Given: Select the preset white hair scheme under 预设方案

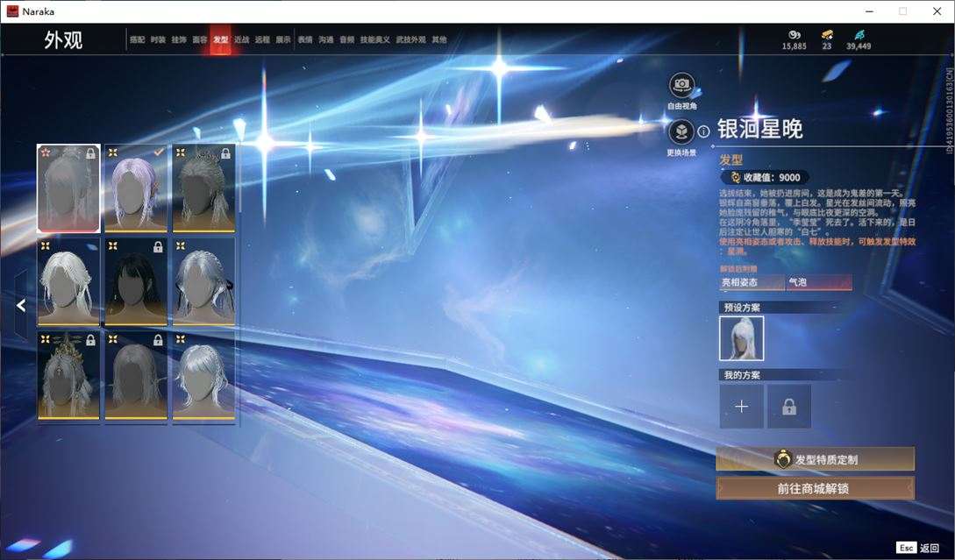Looking at the screenshot, I should pyautogui.click(x=741, y=338).
